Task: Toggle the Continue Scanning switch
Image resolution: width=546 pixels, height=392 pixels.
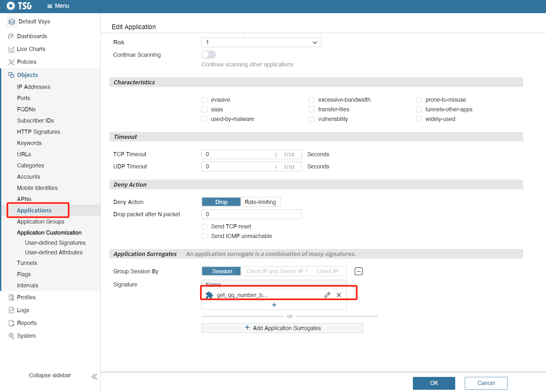Action: 209,55
